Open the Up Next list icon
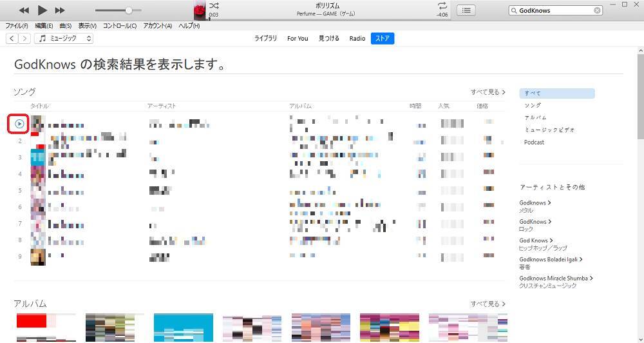This screenshot has height=343, width=644. pyautogui.click(x=466, y=10)
